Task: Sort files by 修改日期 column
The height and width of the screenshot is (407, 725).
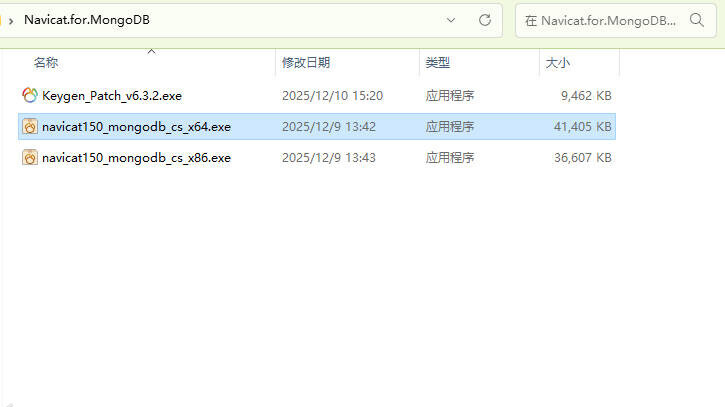Action: tap(306, 62)
